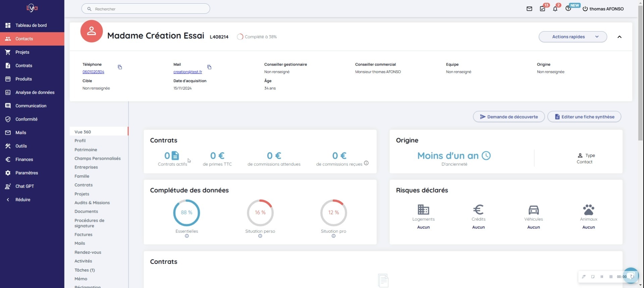The width and height of the screenshot is (644, 288).
Task: Collapse the contact header panel
Action: [x=619, y=37]
